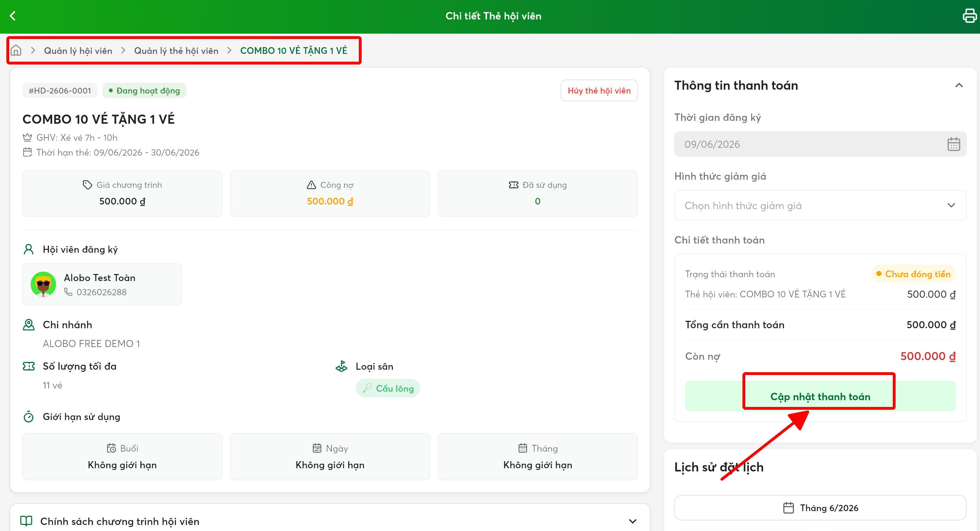Screen dimensions: 980x531
Task: Print the membership card details
Action: [969, 16]
